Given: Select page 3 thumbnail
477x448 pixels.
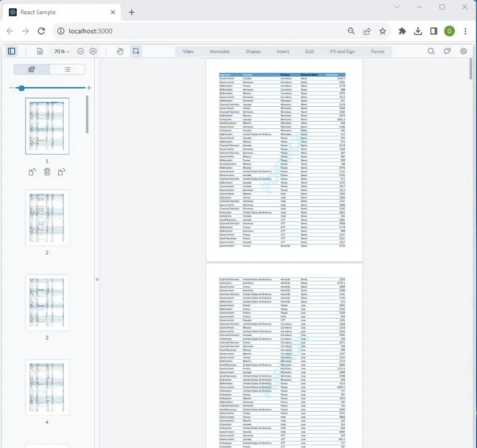Looking at the screenshot, I should (47, 303).
